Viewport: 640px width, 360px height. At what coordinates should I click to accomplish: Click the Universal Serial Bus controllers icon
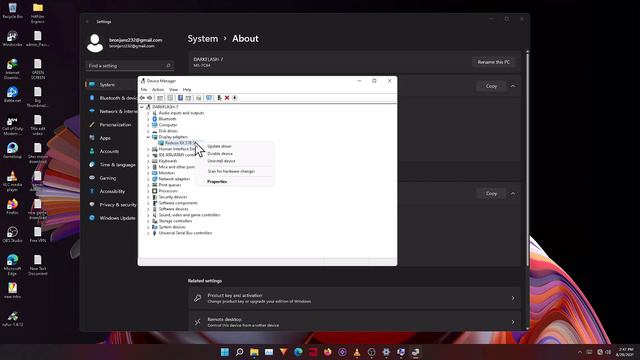[155, 233]
